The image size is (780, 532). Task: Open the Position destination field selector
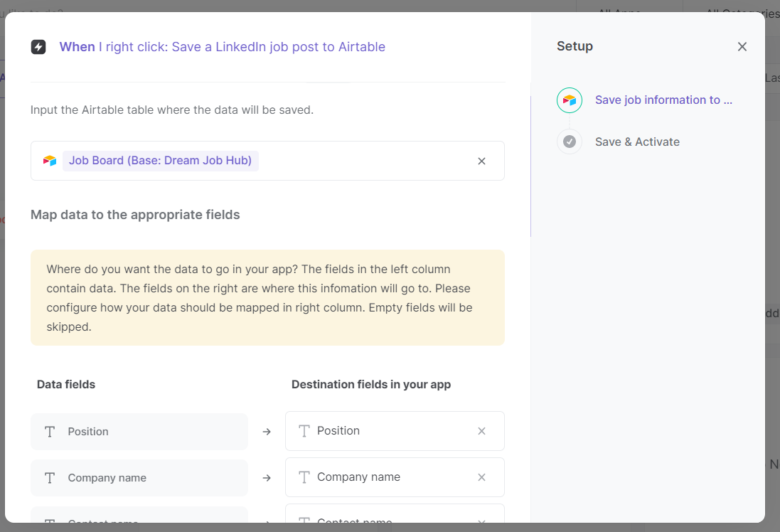point(395,431)
